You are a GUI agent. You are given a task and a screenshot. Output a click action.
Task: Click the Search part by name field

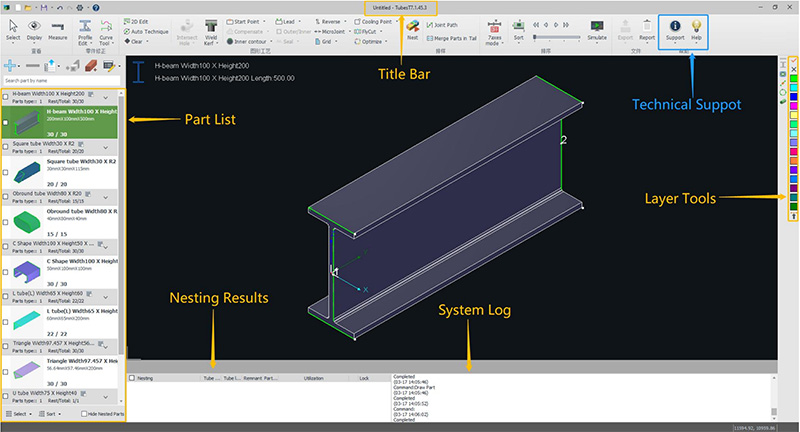click(60, 79)
